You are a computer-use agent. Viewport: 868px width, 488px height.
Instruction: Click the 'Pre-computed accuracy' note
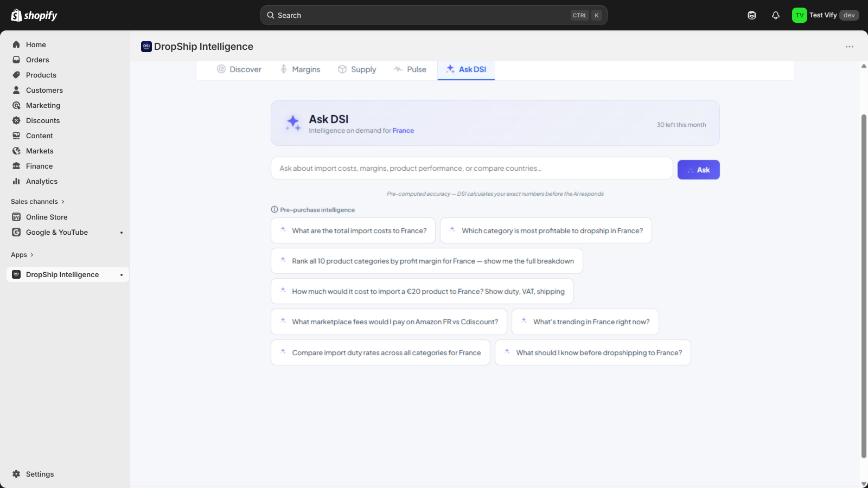495,194
